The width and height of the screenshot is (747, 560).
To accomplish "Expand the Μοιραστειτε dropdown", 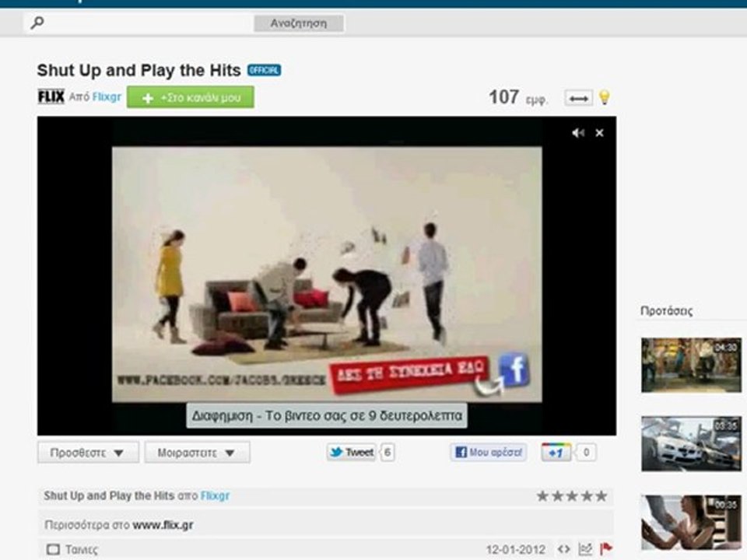I will pyautogui.click(x=197, y=453).
